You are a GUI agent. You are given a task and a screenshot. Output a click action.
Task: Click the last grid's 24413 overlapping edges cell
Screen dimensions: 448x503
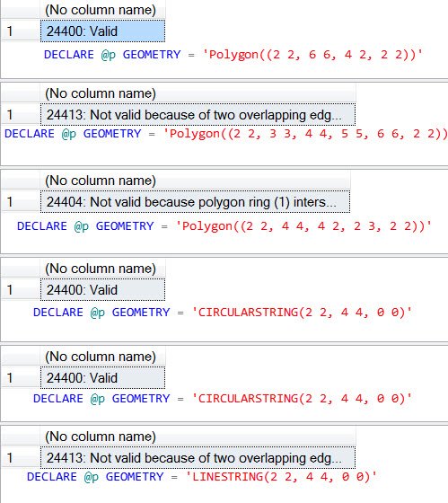[x=198, y=458]
